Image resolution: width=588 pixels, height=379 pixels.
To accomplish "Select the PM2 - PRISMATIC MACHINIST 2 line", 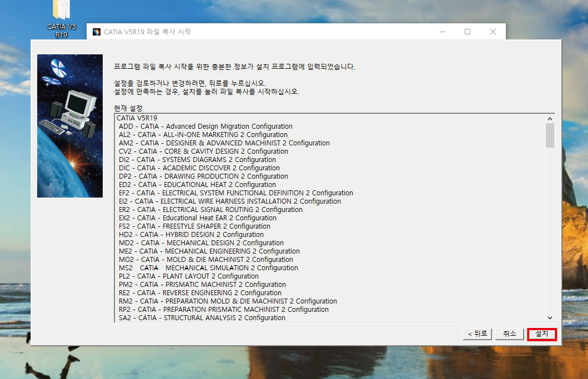I will (x=202, y=285).
